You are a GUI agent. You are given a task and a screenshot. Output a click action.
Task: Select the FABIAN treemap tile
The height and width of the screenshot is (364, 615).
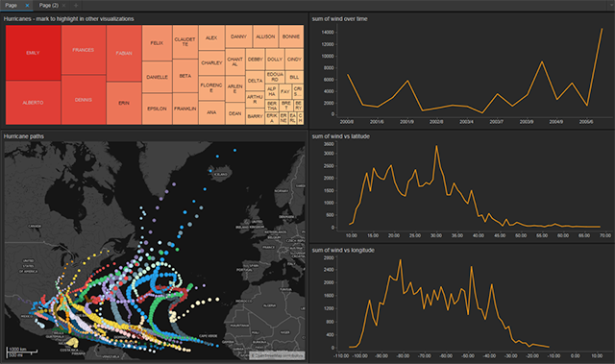(124, 53)
